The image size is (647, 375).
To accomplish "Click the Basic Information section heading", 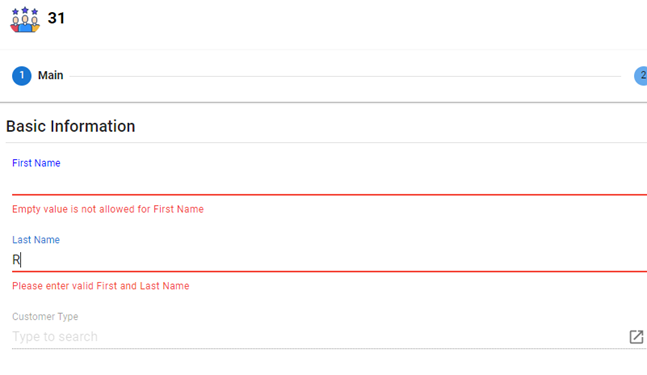I will point(71,126).
